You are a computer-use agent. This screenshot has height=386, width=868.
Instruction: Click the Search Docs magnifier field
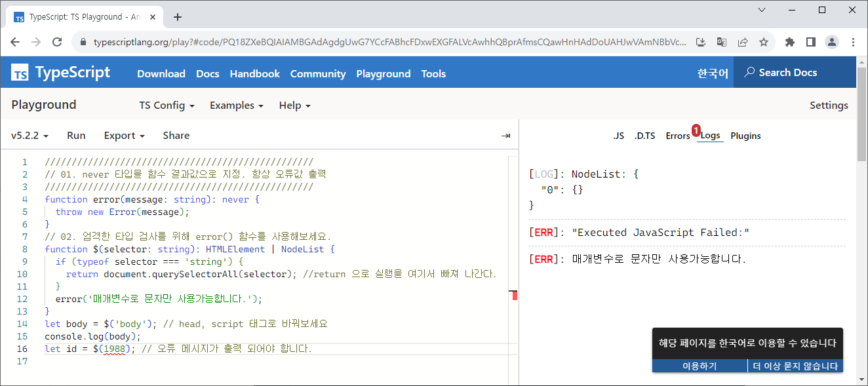click(x=795, y=73)
